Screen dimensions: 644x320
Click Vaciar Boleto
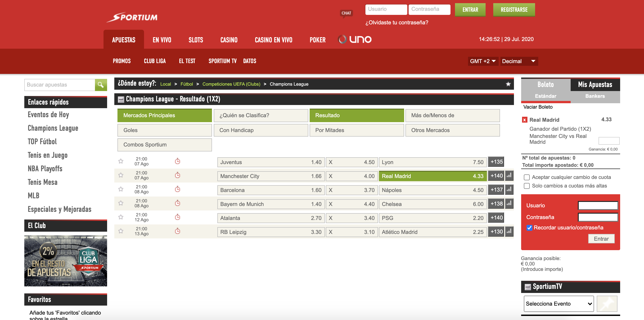pyautogui.click(x=538, y=107)
